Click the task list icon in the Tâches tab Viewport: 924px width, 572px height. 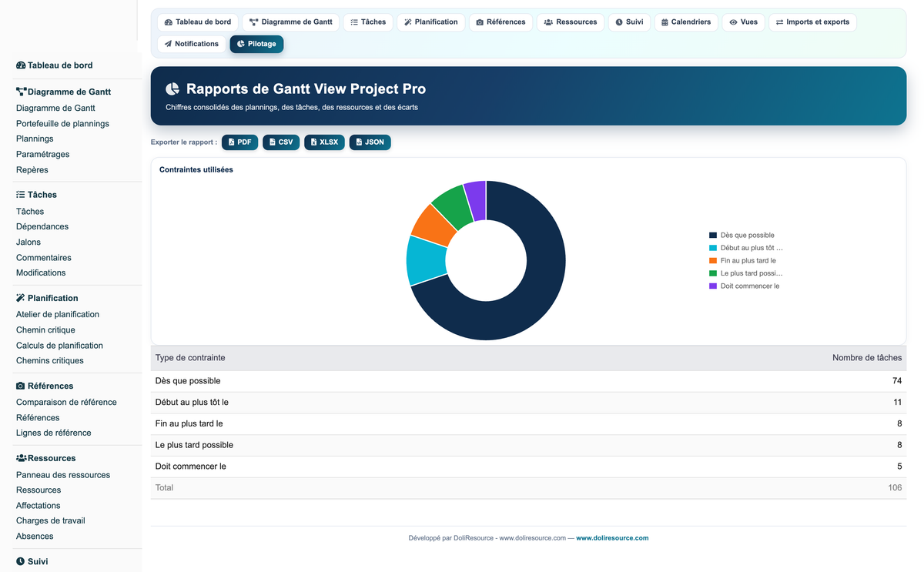click(x=354, y=22)
